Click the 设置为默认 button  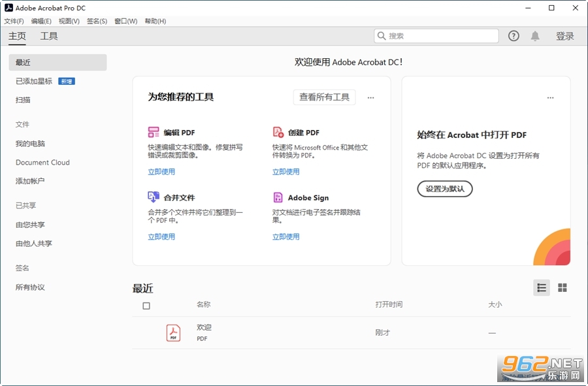445,189
